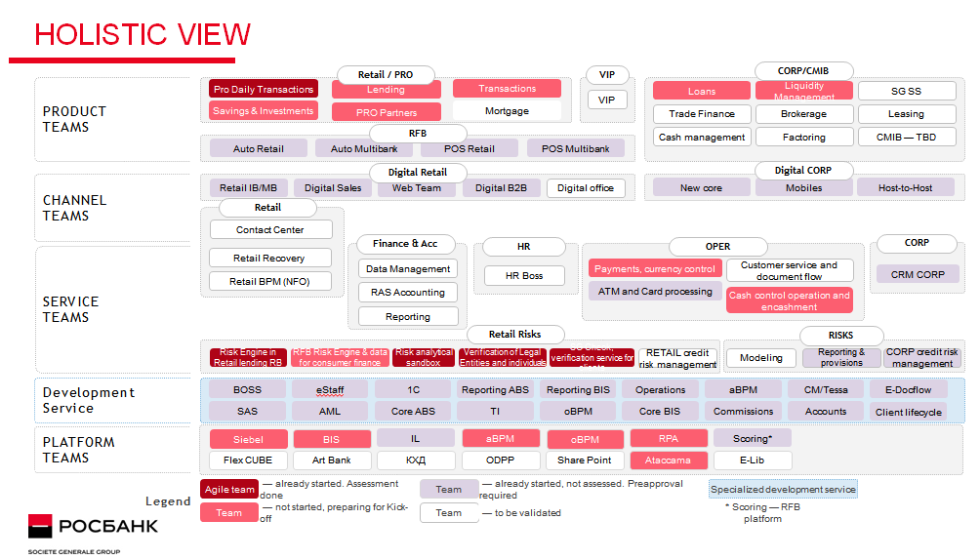
Task: Select the Digital B2B channel box
Action: click(501, 188)
